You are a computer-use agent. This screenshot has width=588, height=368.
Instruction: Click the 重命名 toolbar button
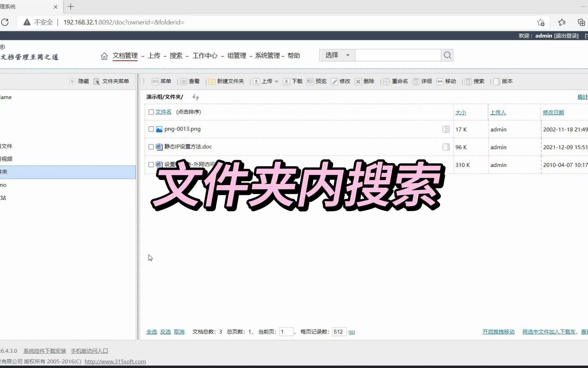(395, 81)
